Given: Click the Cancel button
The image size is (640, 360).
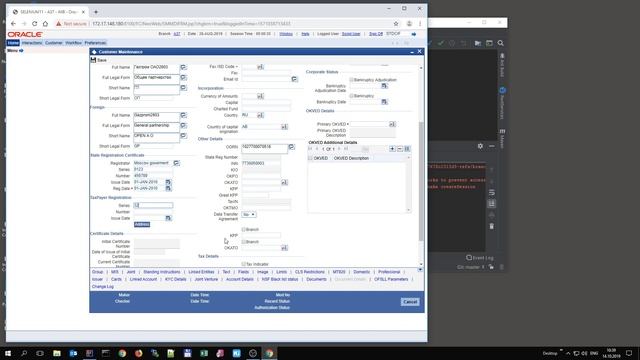Looking at the screenshot, I should click(410, 302).
